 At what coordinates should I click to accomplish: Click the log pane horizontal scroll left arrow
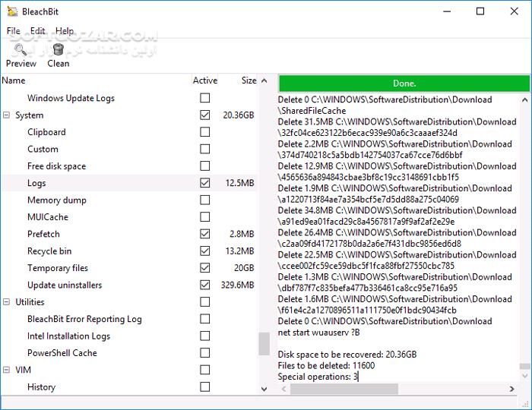[283, 389]
